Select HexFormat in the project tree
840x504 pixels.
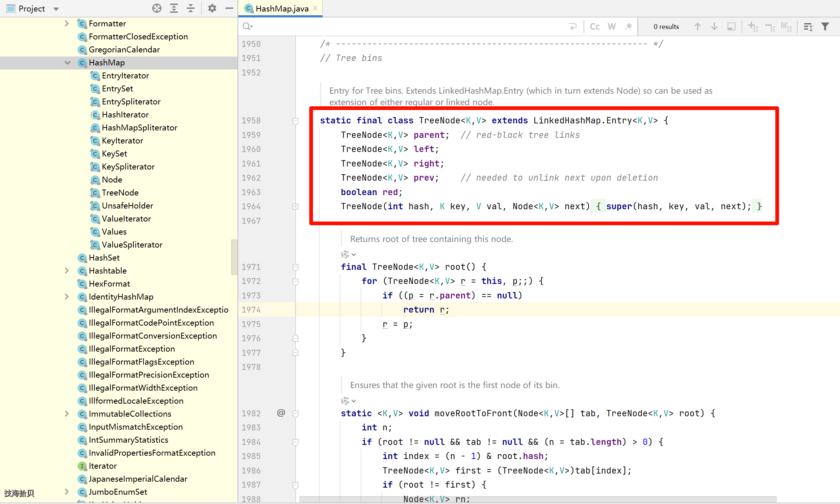pos(109,284)
